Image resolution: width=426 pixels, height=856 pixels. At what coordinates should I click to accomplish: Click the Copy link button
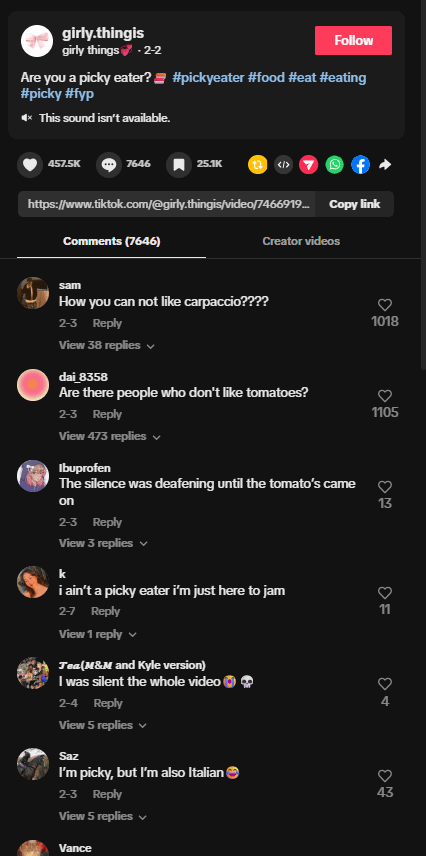pos(354,204)
